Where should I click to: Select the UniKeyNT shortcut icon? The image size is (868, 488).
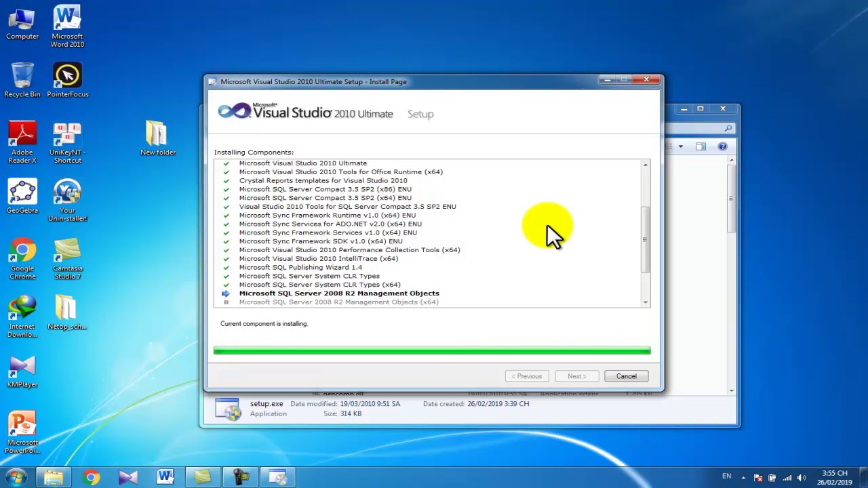[x=67, y=142]
